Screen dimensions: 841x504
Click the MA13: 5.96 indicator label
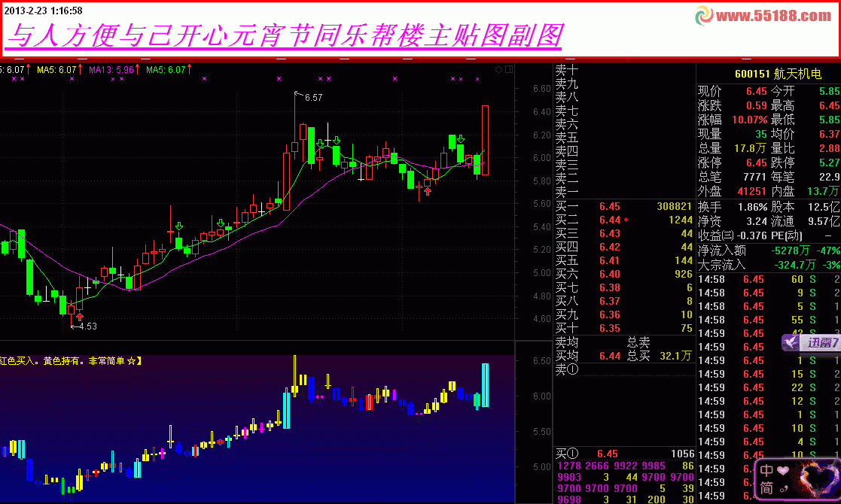click(111, 70)
